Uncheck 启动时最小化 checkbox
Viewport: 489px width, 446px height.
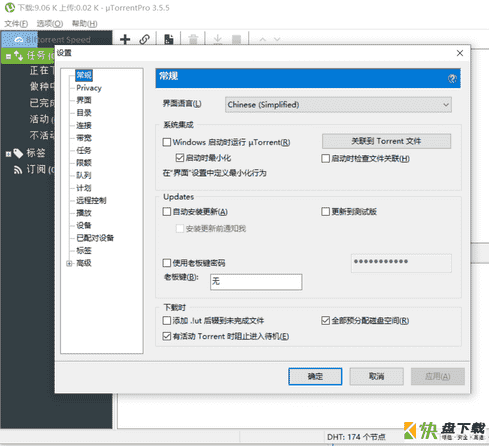[180, 158]
